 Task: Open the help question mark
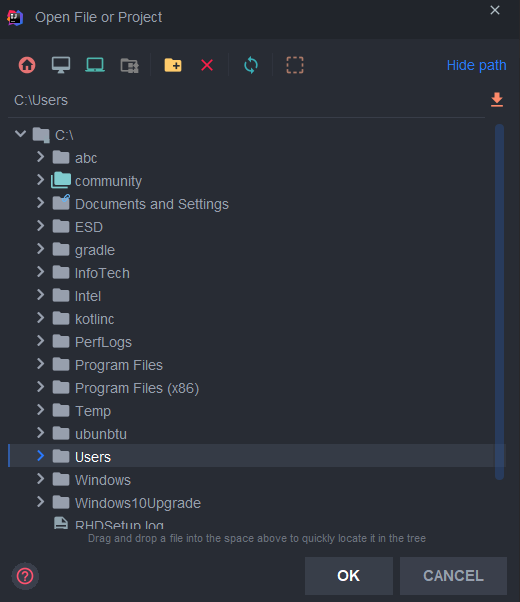(x=25, y=576)
